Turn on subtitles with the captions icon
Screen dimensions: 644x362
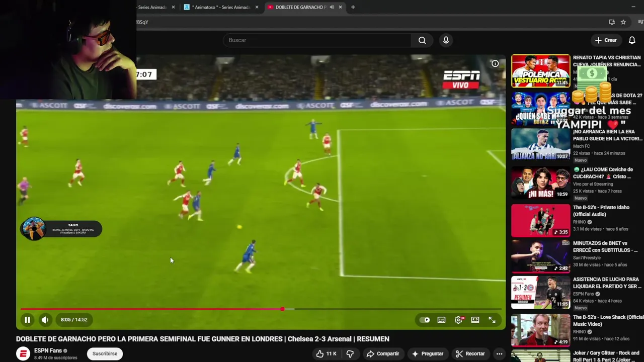click(x=441, y=320)
